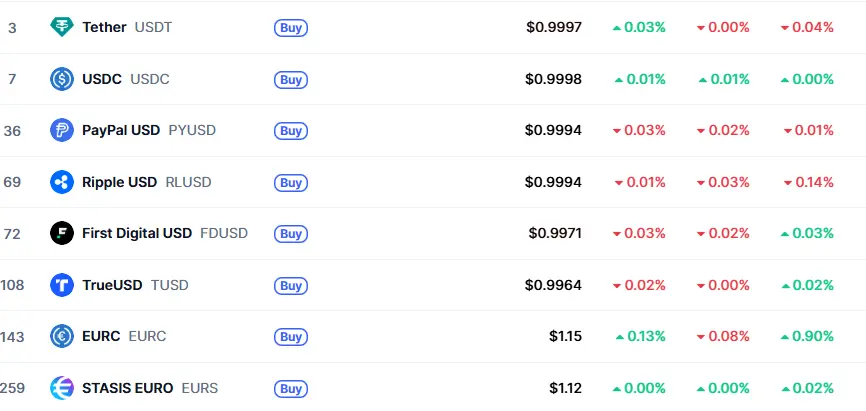
Task: Click the PayPal USD coin logo
Action: (x=62, y=130)
